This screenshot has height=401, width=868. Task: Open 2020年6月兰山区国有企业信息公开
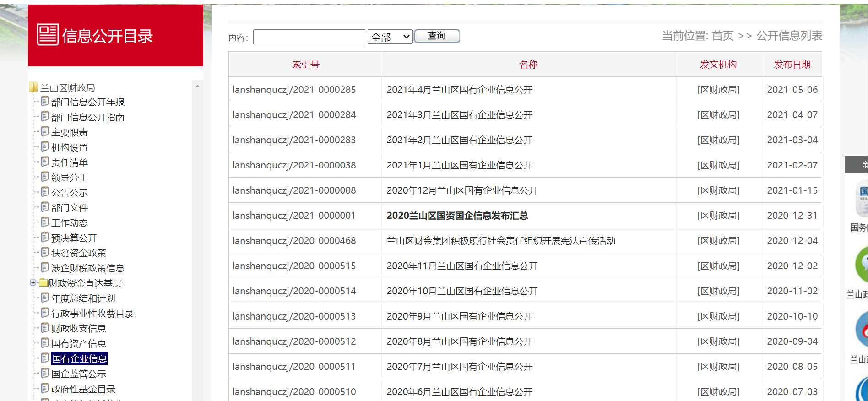[460, 392]
